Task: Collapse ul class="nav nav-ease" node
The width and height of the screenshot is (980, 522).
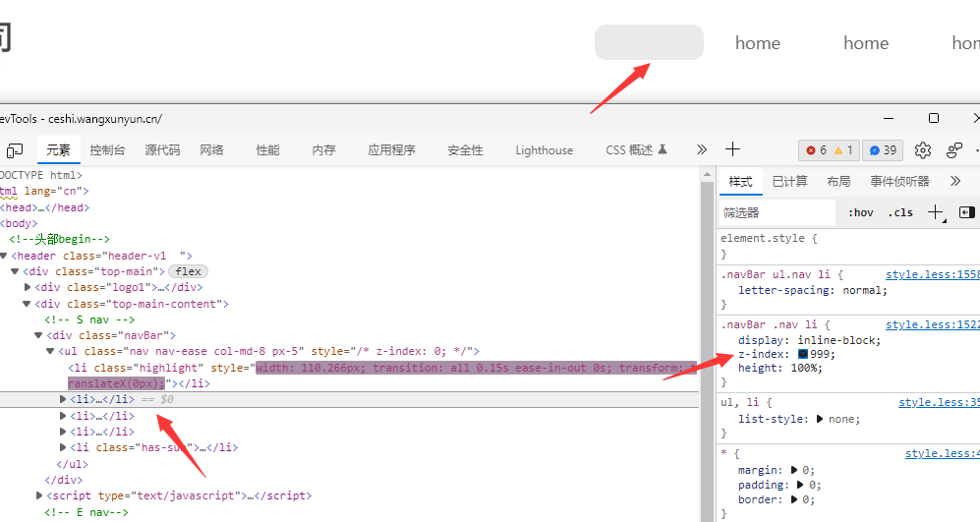Action: (51, 351)
